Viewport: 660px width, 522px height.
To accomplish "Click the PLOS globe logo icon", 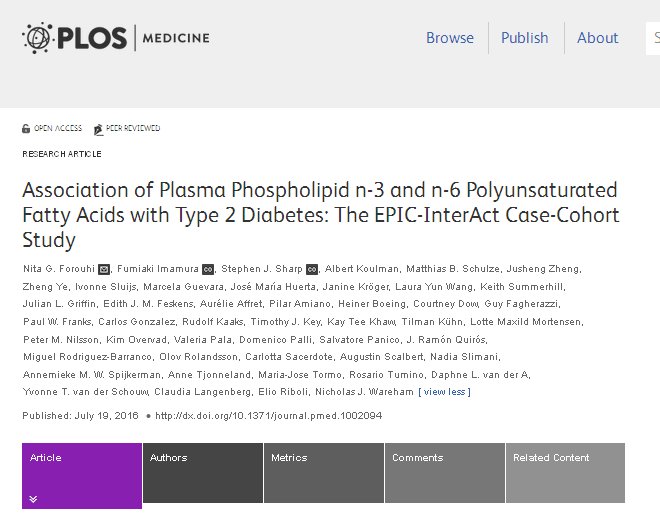I will 38,38.
